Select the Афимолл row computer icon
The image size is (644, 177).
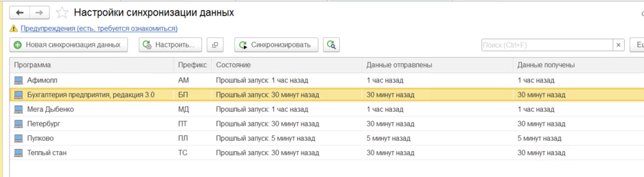pos(18,80)
